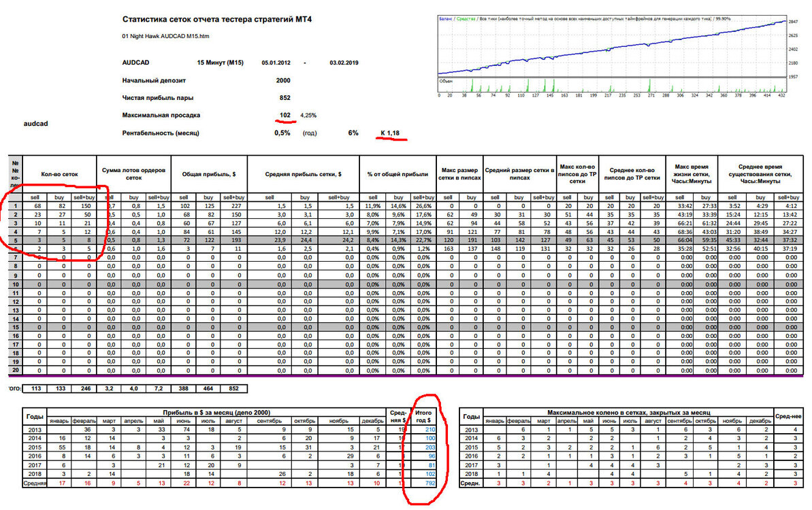
Task: Click the max lifetime cell 68:36
Action: pos(679,233)
